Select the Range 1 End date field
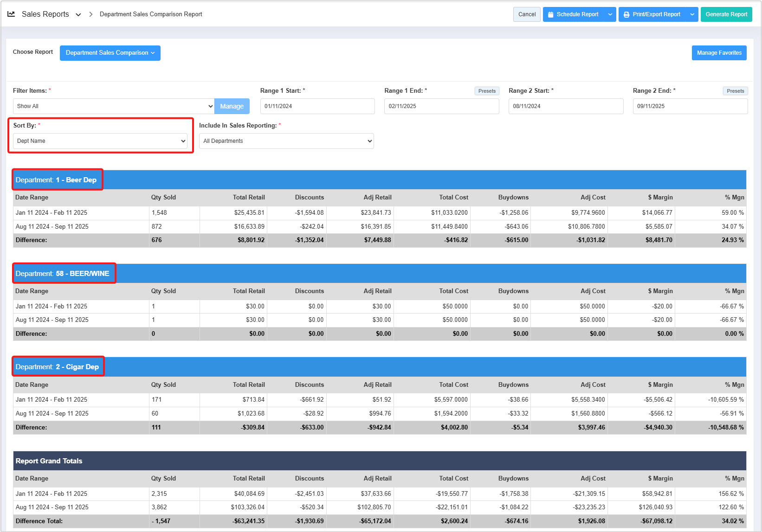762x532 pixels. (x=441, y=106)
